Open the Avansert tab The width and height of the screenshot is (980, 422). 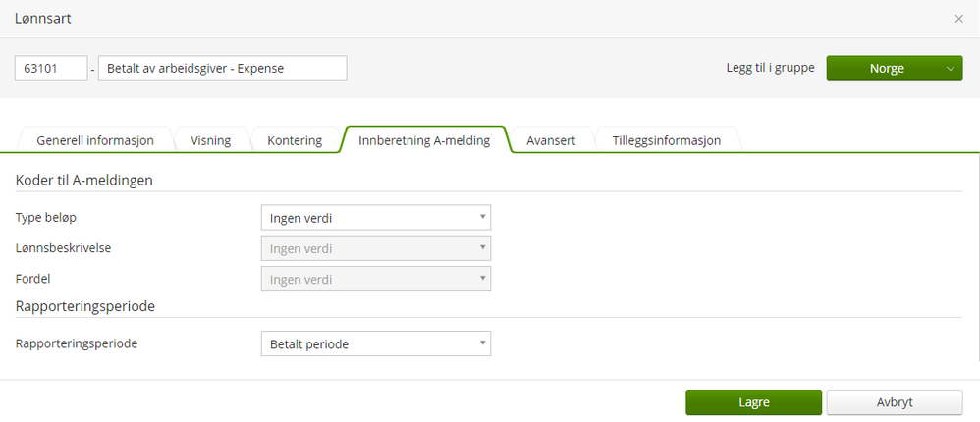[551, 140]
